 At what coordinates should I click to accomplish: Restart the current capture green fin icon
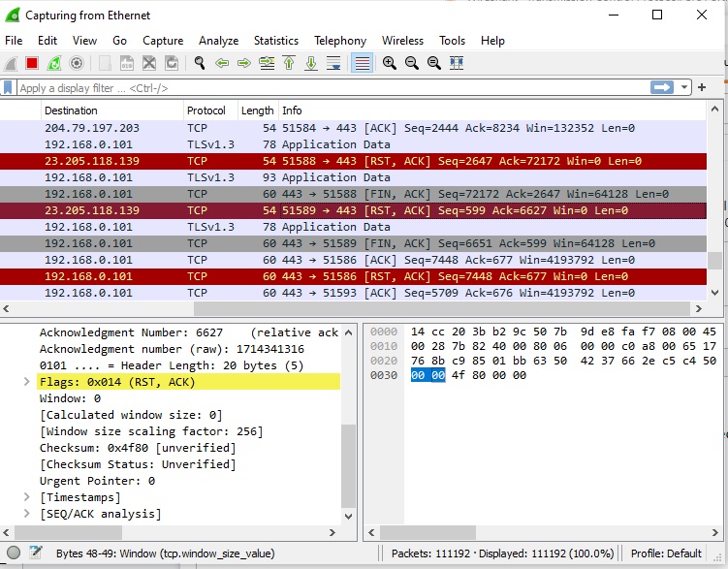(54, 63)
